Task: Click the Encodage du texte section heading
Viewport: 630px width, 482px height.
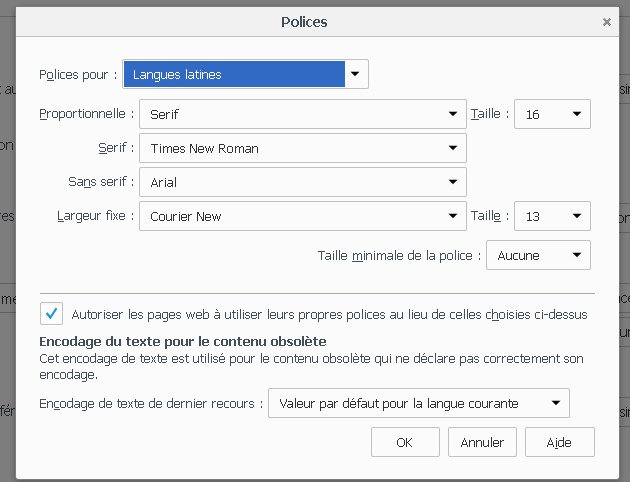Action: 182,342
